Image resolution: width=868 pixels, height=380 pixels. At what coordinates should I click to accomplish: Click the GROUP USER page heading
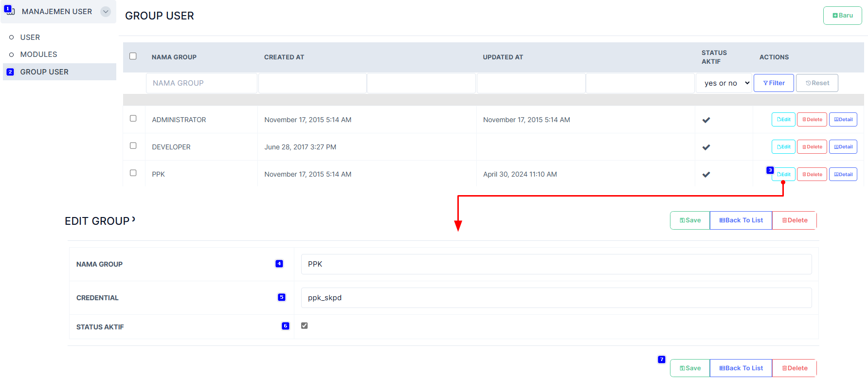click(x=160, y=16)
